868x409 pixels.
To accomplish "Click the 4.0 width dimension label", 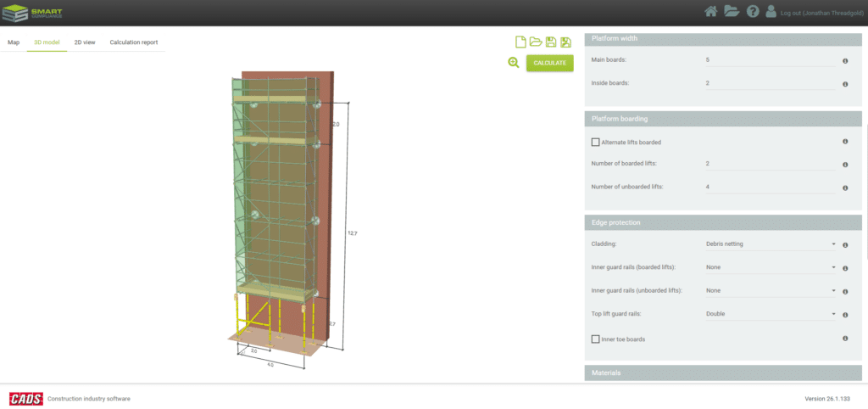I will [270, 365].
